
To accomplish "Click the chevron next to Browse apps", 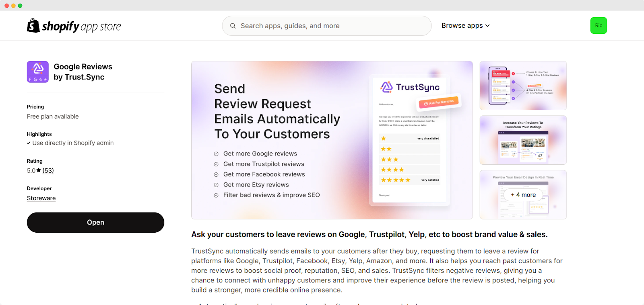I will point(487,26).
